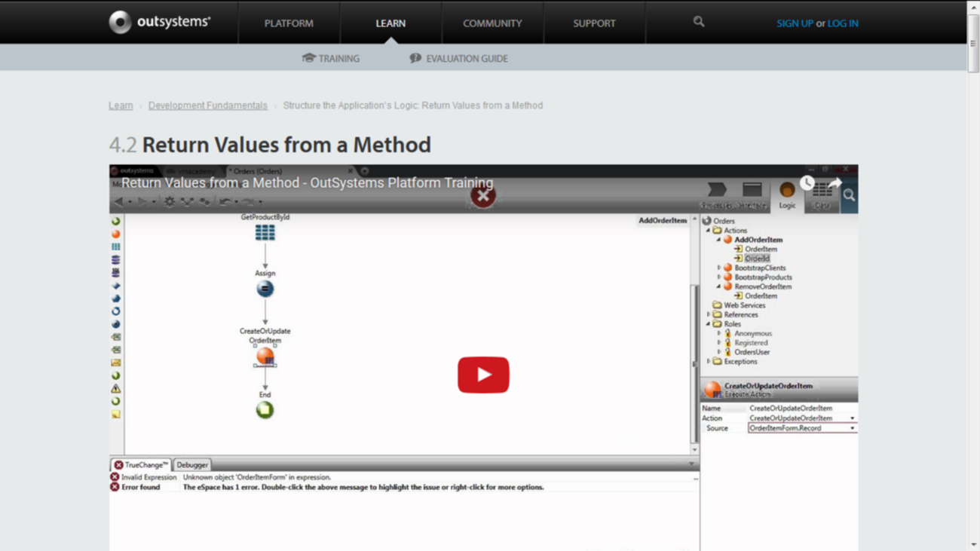
Task: Switch to the Logic tab
Action: coord(787,195)
